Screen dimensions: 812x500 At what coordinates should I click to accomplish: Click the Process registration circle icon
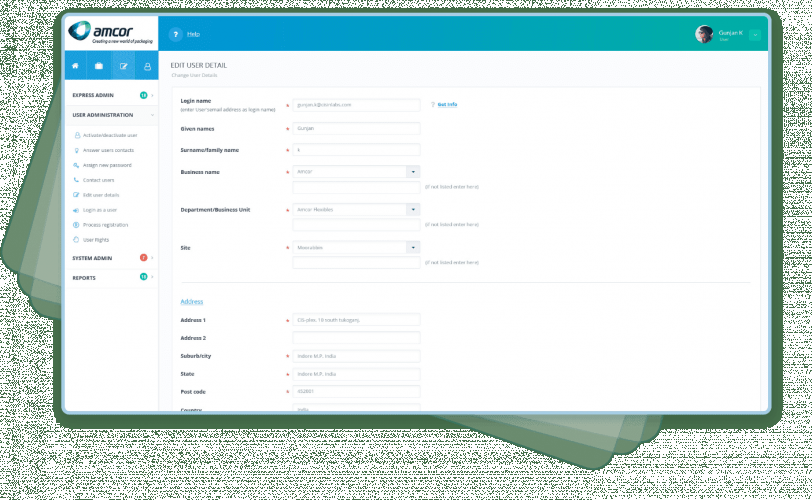(x=76, y=225)
